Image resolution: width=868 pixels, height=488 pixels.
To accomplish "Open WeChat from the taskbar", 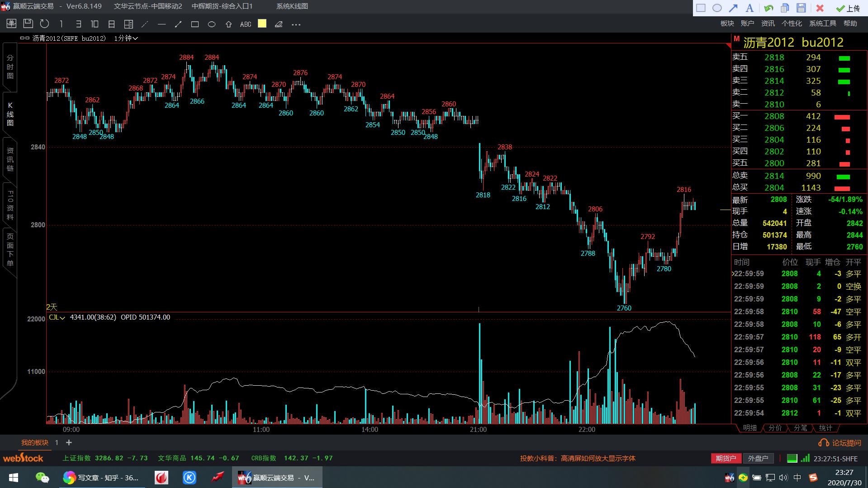I will click(42, 478).
